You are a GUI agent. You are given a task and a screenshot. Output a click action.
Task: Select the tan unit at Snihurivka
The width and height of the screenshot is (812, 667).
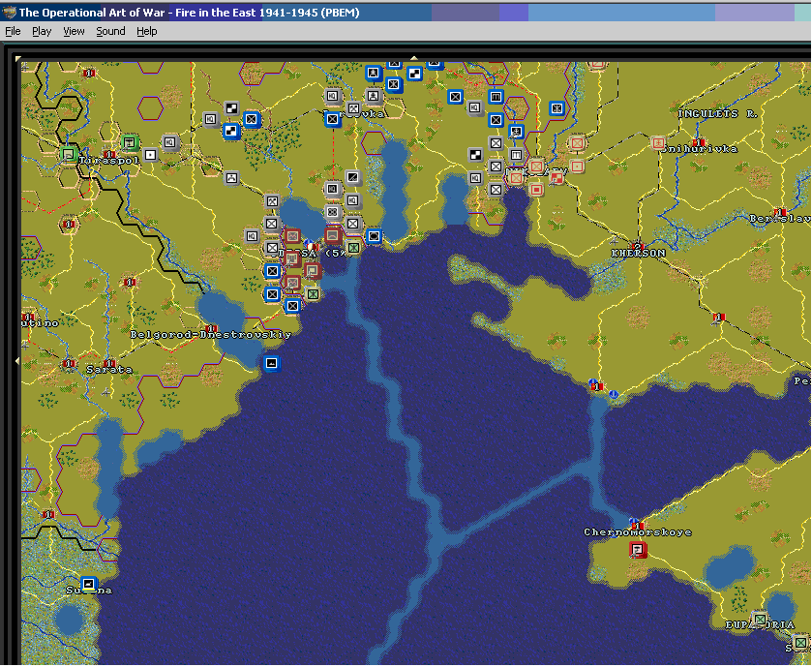pos(658,143)
